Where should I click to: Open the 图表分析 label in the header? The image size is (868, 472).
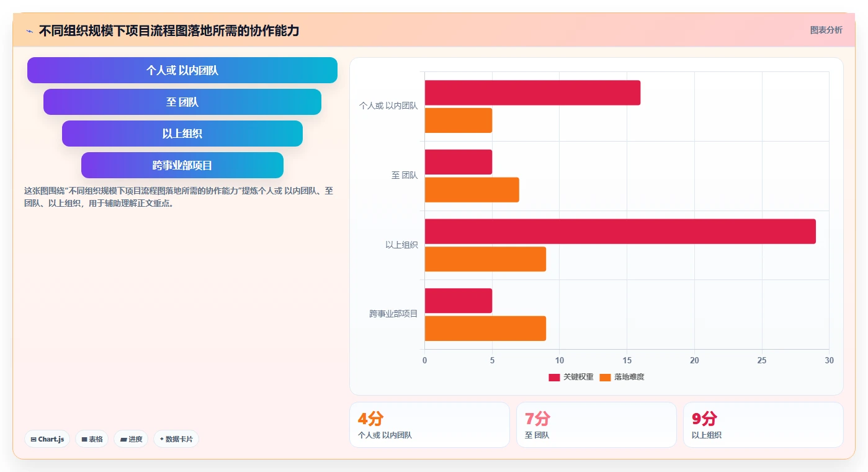click(x=826, y=30)
